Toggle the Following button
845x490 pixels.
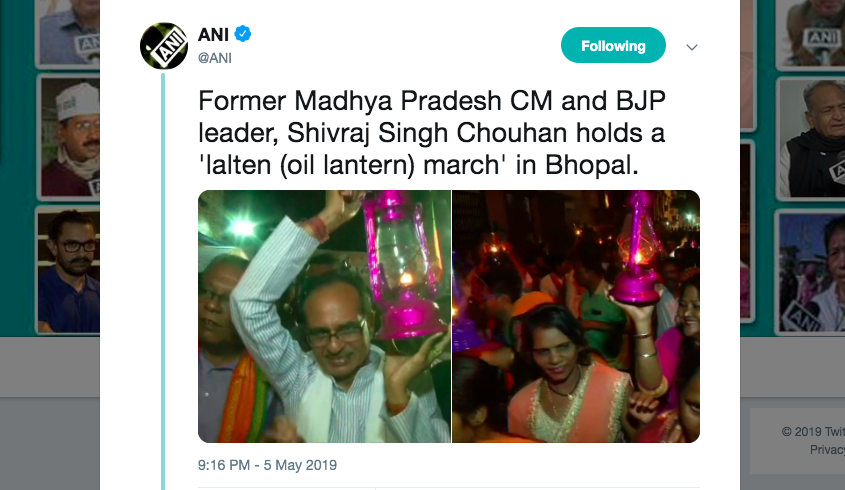[x=613, y=46]
